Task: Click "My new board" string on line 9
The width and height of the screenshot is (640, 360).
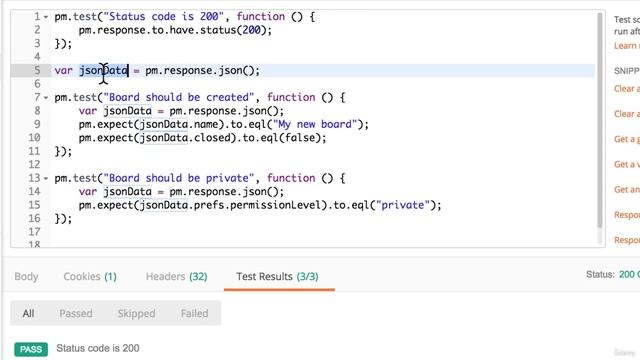Action: click(x=315, y=124)
